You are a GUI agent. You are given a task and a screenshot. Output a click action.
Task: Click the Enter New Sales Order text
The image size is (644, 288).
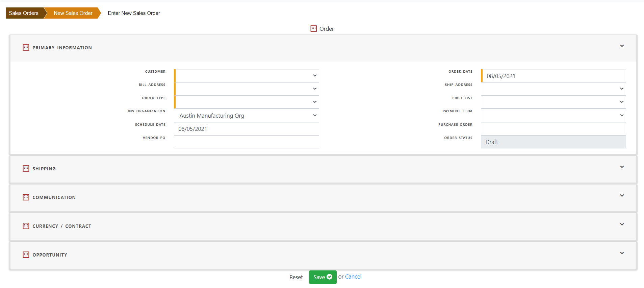click(134, 13)
